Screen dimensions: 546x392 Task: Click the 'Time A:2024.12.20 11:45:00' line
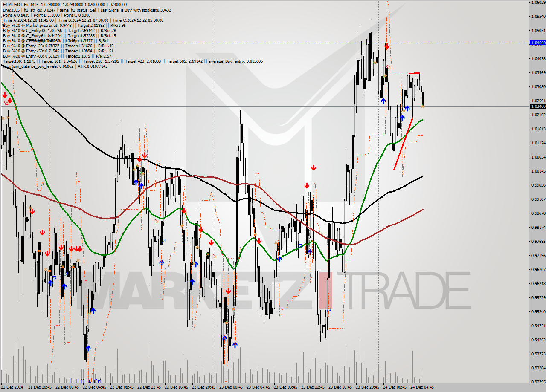coord(83,20)
